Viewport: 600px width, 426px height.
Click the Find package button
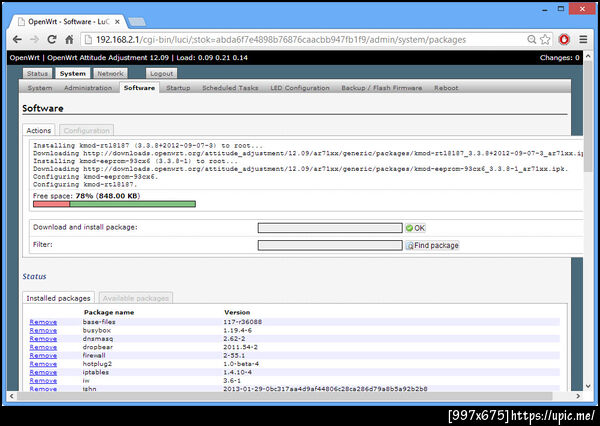click(432, 245)
